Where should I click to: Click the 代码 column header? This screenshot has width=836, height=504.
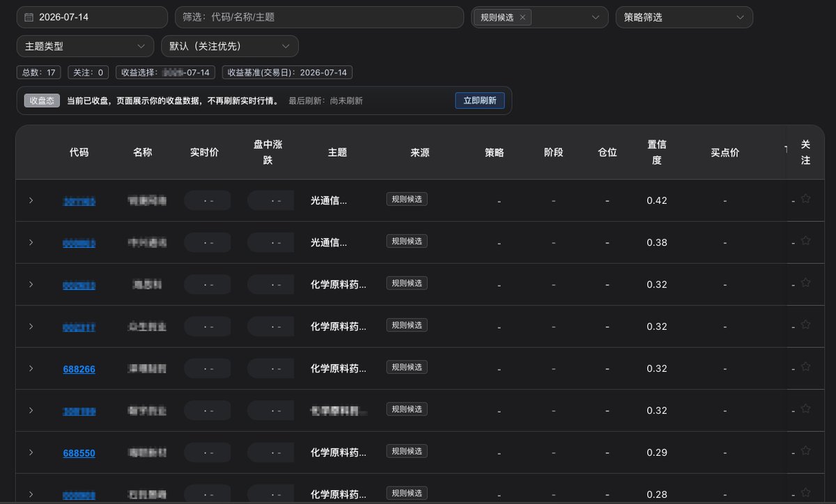pos(79,152)
